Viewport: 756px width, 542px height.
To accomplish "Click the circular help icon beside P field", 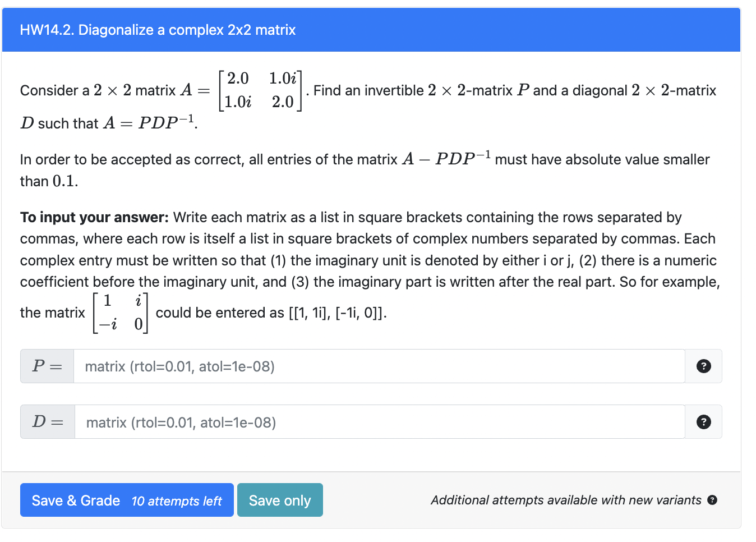I will [x=703, y=366].
